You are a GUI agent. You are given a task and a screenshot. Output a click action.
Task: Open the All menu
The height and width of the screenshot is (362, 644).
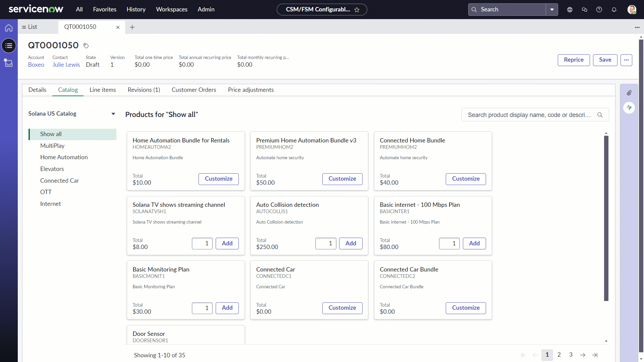(x=79, y=9)
